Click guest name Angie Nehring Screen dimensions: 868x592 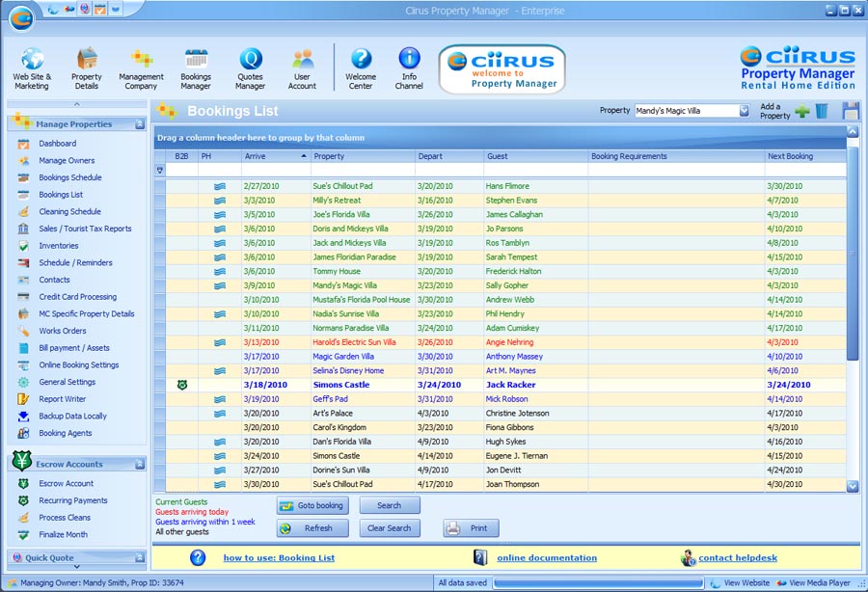[510, 342]
